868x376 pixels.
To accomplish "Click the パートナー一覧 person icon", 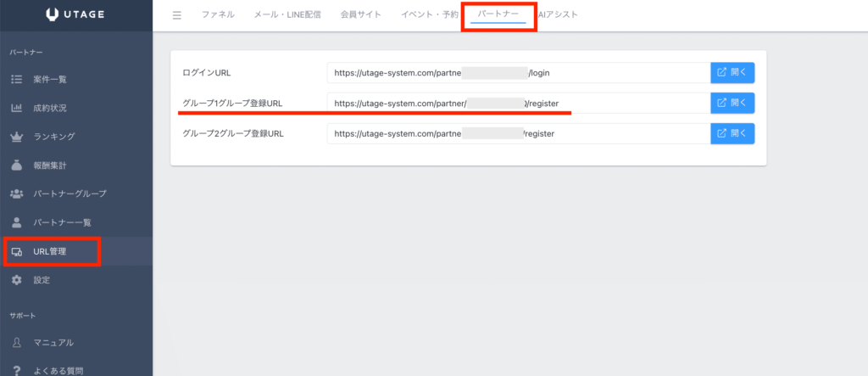I will pyautogui.click(x=17, y=222).
